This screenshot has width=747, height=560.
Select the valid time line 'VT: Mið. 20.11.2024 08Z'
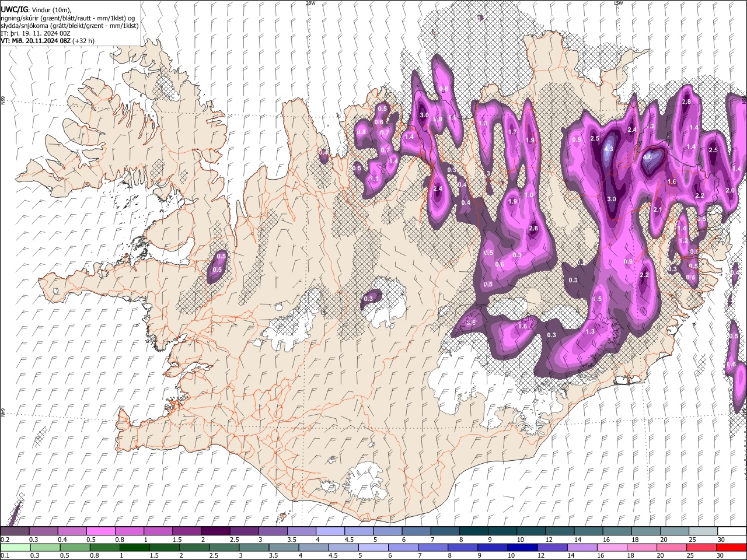(x=36, y=41)
